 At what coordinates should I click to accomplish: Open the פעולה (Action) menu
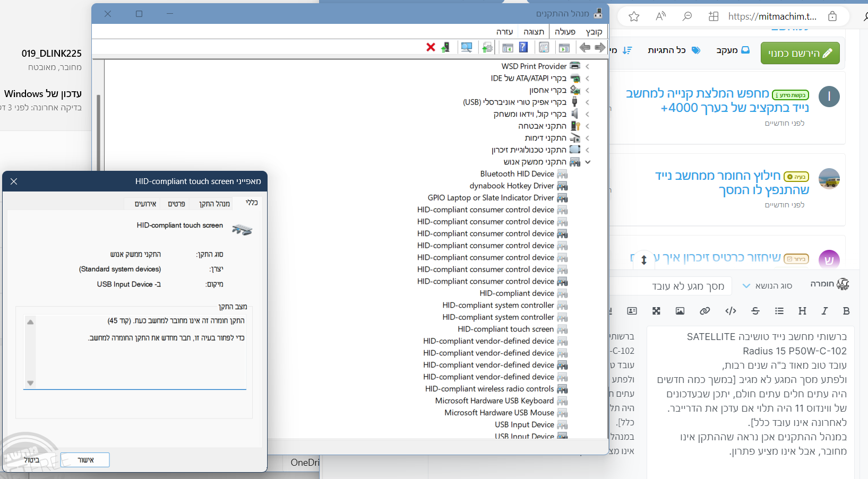(565, 32)
